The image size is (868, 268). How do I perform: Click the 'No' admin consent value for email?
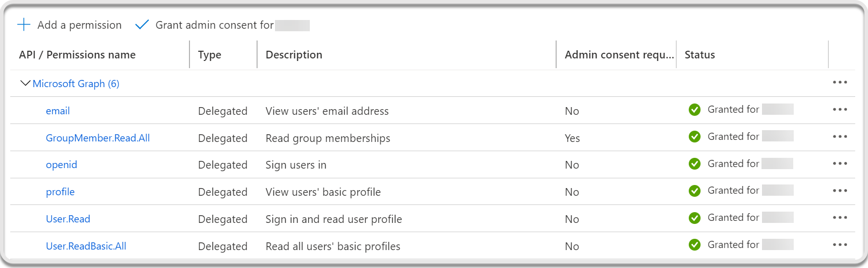click(x=572, y=111)
